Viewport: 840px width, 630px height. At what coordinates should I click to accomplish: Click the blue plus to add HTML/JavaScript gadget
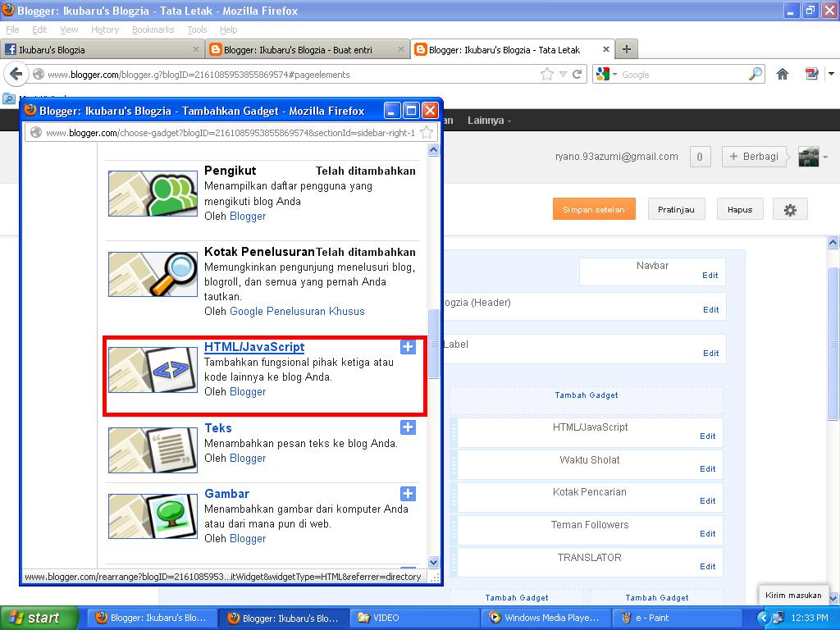408,347
